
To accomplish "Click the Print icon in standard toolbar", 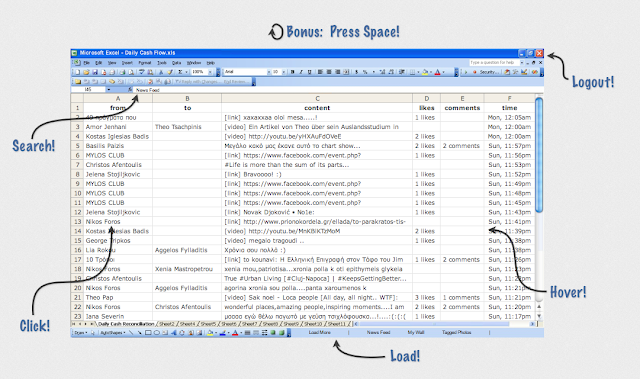I will (x=122, y=72).
